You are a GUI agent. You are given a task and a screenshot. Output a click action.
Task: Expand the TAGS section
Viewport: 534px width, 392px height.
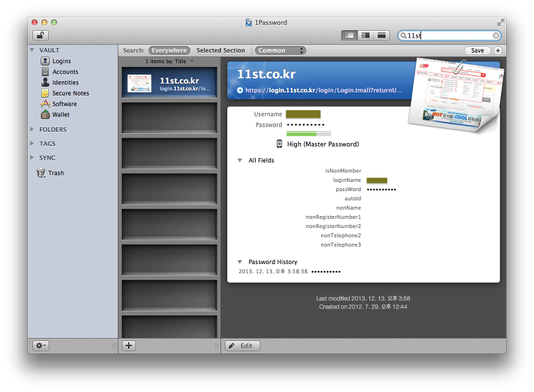[x=32, y=144]
